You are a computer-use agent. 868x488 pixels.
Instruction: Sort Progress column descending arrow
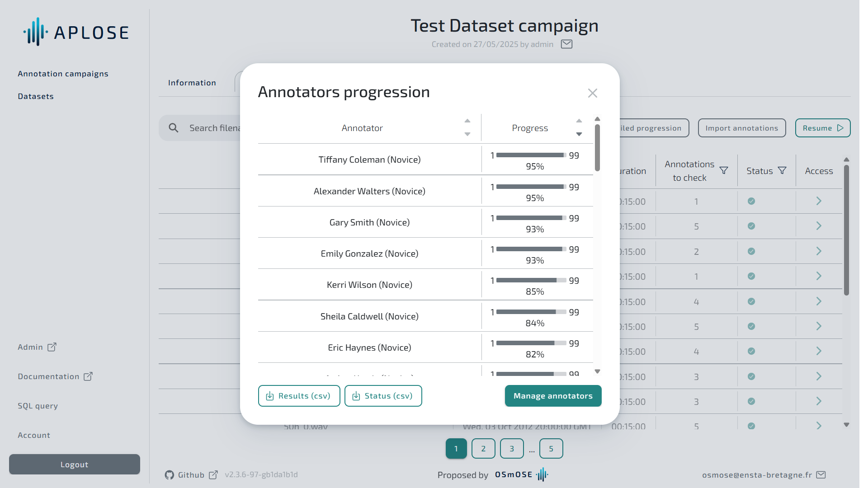(x=579, y=134)
